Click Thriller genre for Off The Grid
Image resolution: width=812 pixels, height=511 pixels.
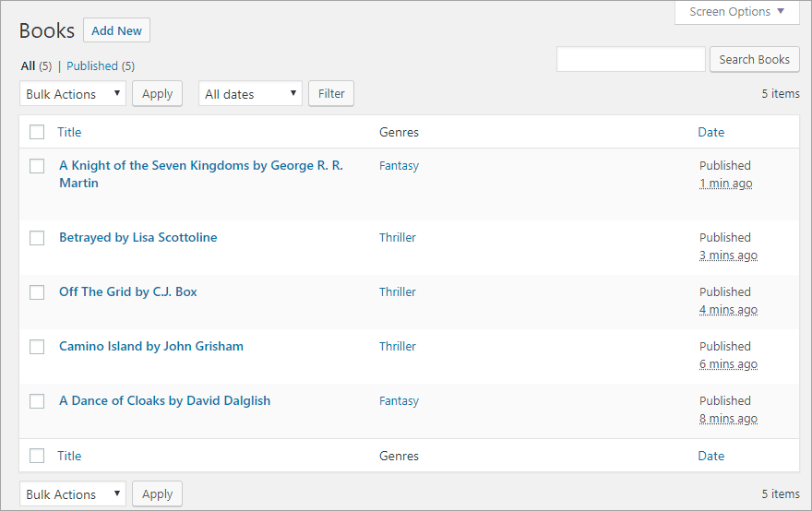coord(397,292)
